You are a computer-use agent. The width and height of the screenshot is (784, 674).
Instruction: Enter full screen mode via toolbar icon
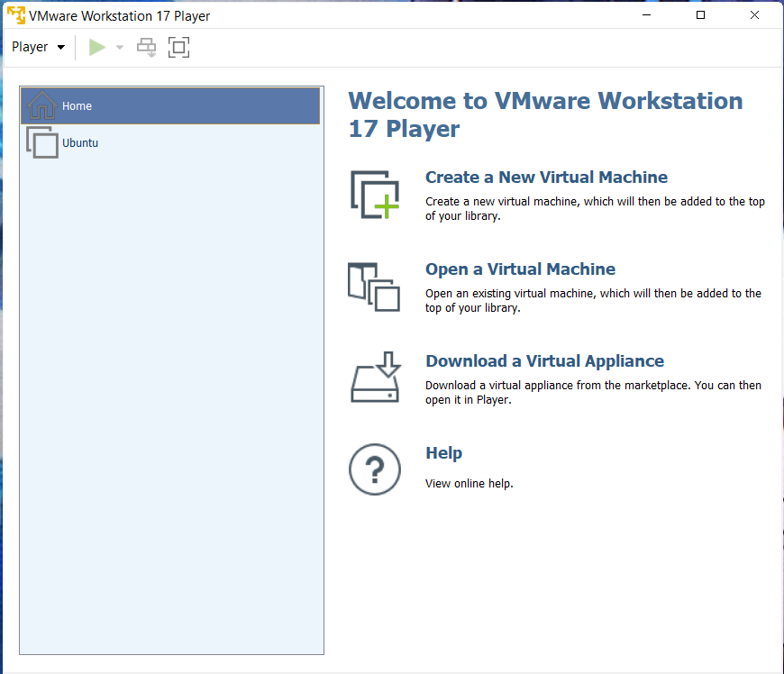pyautogui.click(x=178, y=48)
